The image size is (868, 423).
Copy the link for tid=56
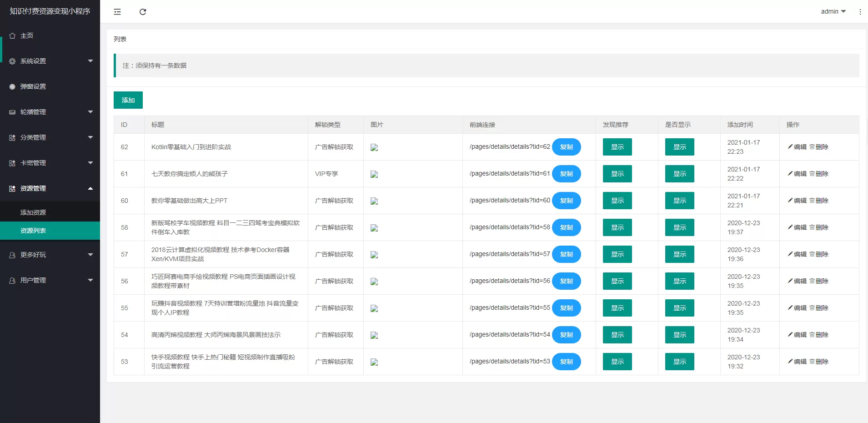pos(566,281)
